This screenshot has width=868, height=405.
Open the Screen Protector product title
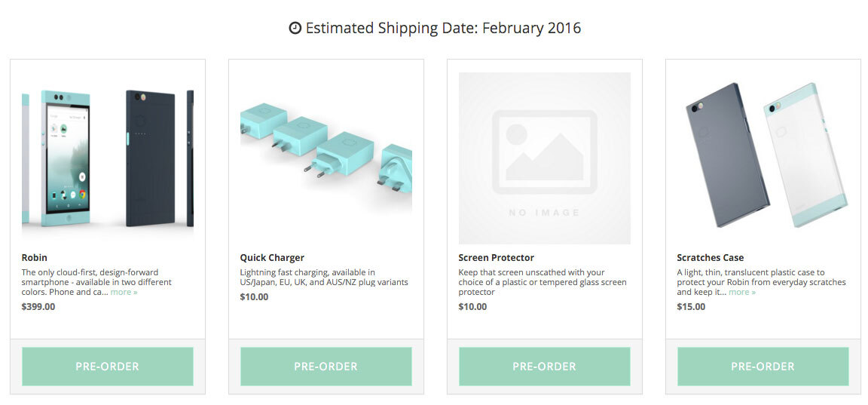pos(496,257)
